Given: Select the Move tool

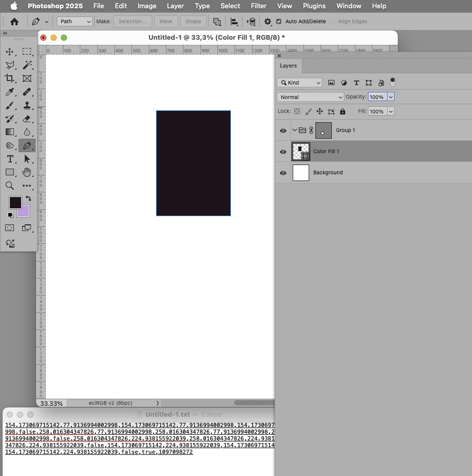Looking at the screenshot, I should 9,51.
